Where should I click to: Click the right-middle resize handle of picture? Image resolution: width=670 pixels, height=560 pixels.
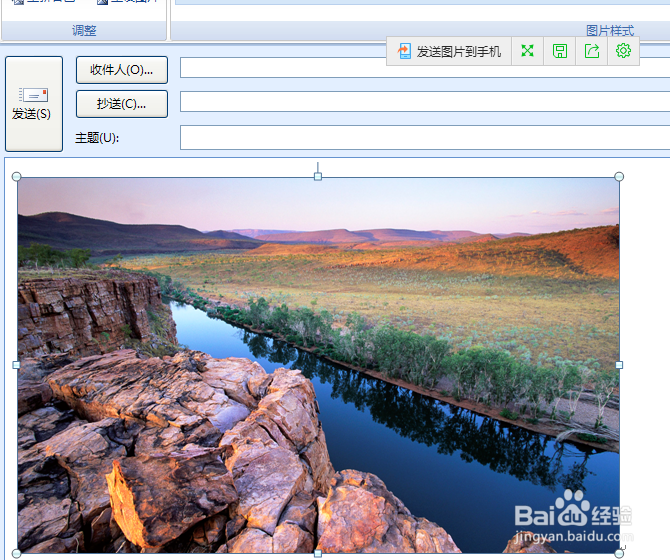(619, 365)
